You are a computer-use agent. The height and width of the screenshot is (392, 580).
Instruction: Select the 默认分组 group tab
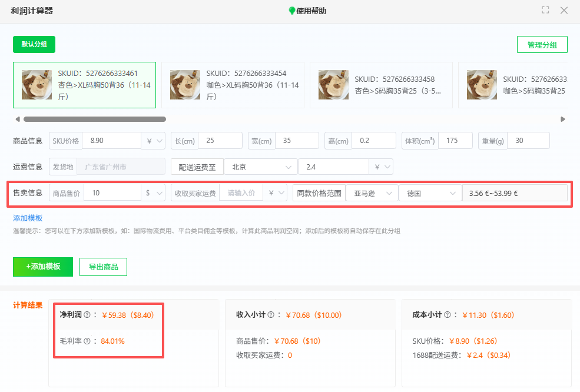pyautogui.click(x=34, y=44)
